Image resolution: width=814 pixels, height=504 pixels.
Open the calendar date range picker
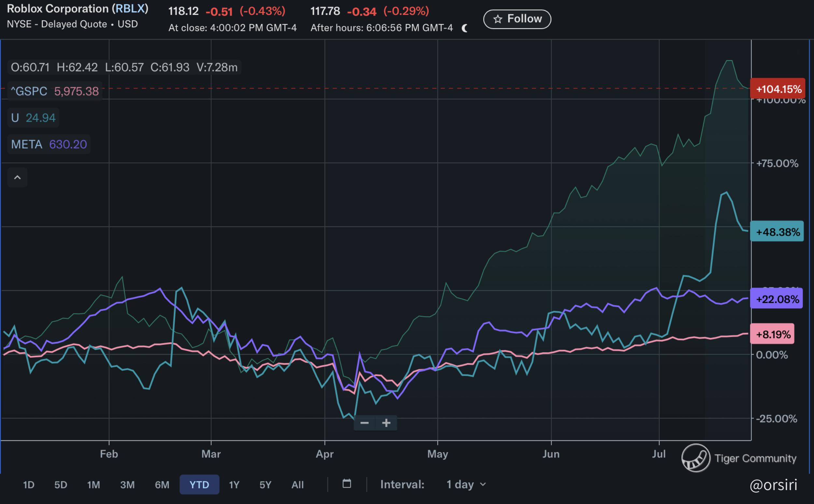347,484
